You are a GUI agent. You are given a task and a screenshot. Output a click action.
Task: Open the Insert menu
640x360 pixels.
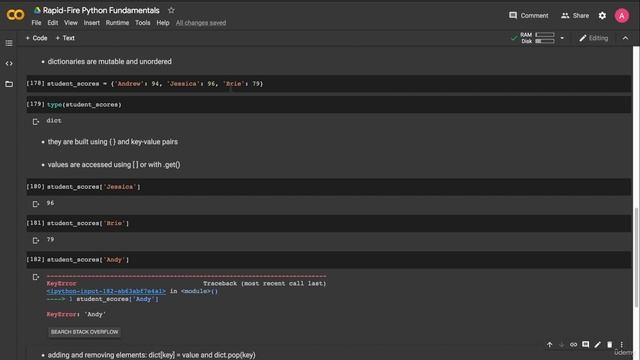click(91, 23)
